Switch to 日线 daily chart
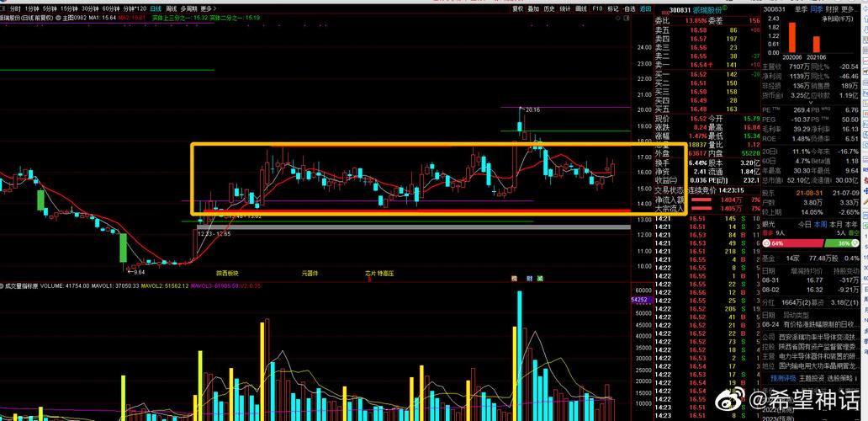The image size is (868, 421). point(156,9)
